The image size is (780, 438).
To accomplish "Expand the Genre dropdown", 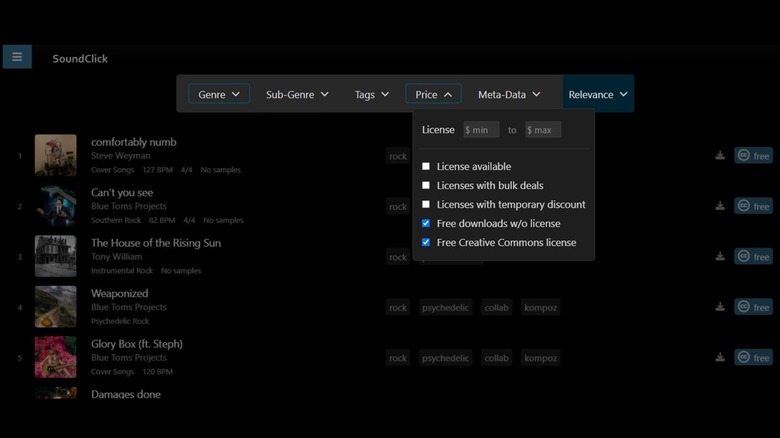I will coord(219,94).
